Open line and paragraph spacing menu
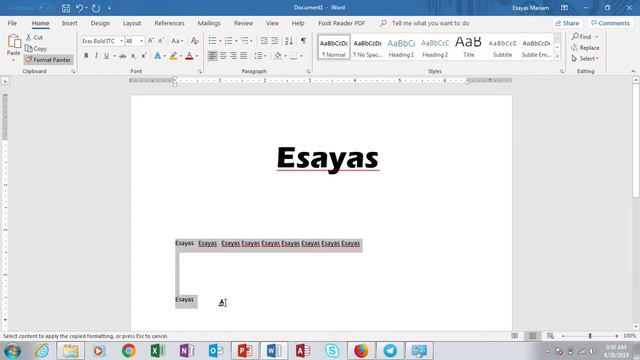640x360 pixels. click(x=260, y=56)
